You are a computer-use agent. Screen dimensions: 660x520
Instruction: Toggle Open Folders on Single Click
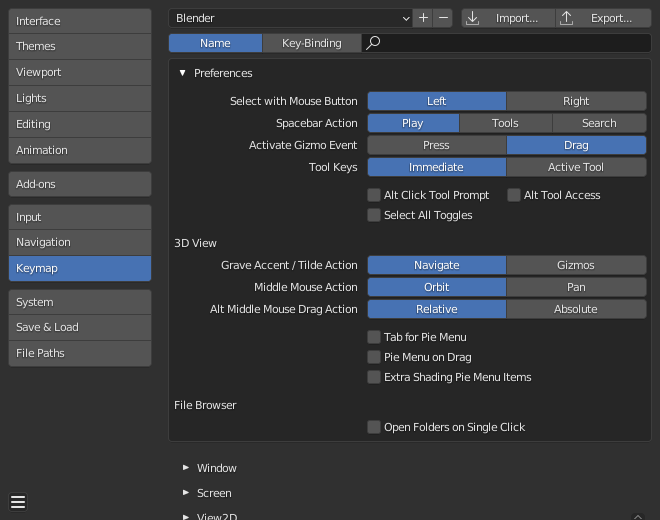pyautogui.click(x=375, y=427)
